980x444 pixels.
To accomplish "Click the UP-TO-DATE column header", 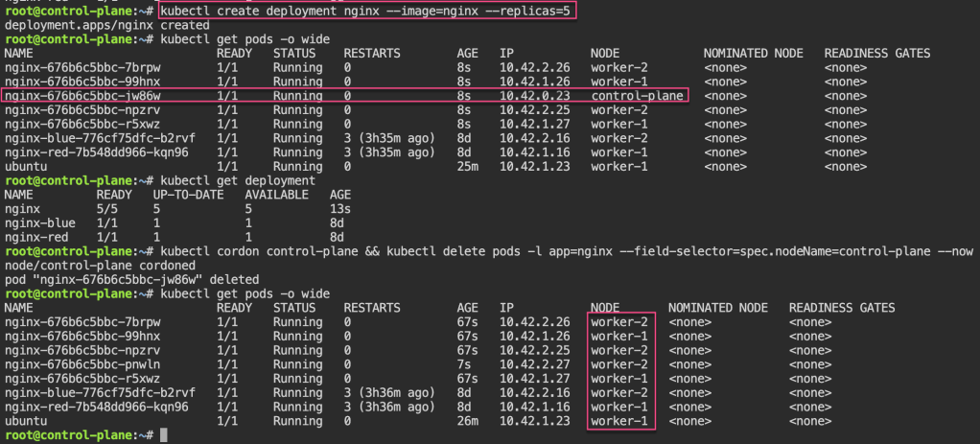I will (189, 195).
